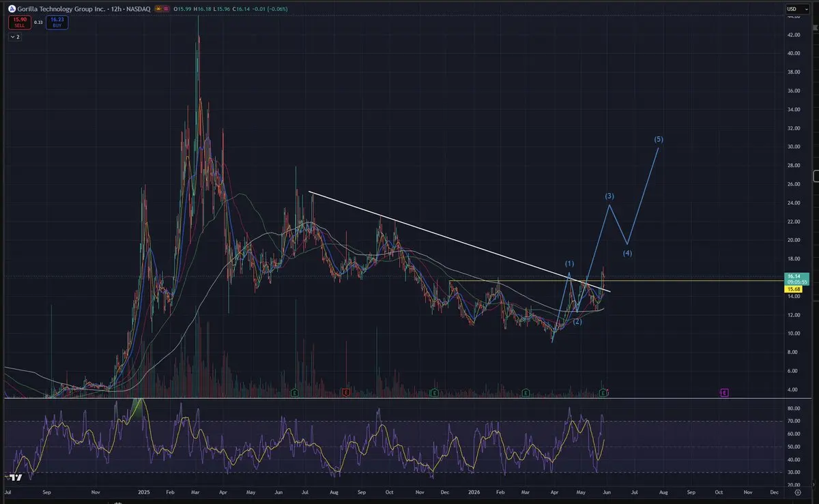Select the (3) Elliott wave label
This screenshot has width=819, height=504.
610,196
